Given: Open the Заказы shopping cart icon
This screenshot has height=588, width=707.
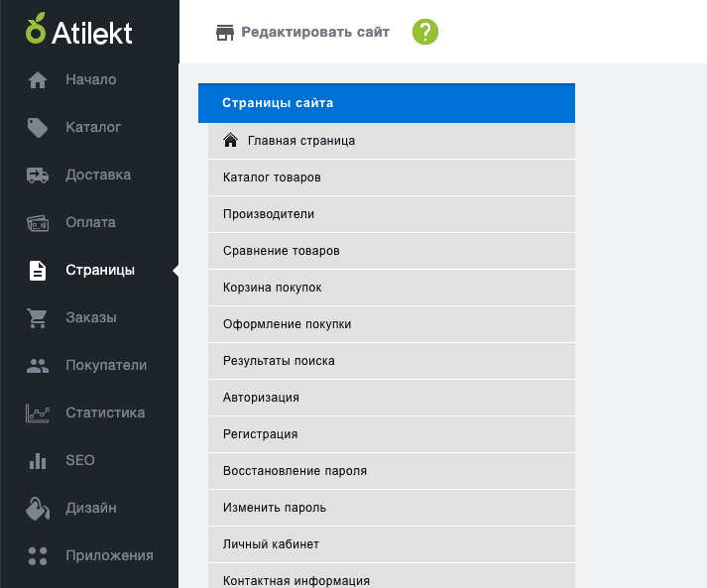Looking at the screenshot, I should [37, 318].
